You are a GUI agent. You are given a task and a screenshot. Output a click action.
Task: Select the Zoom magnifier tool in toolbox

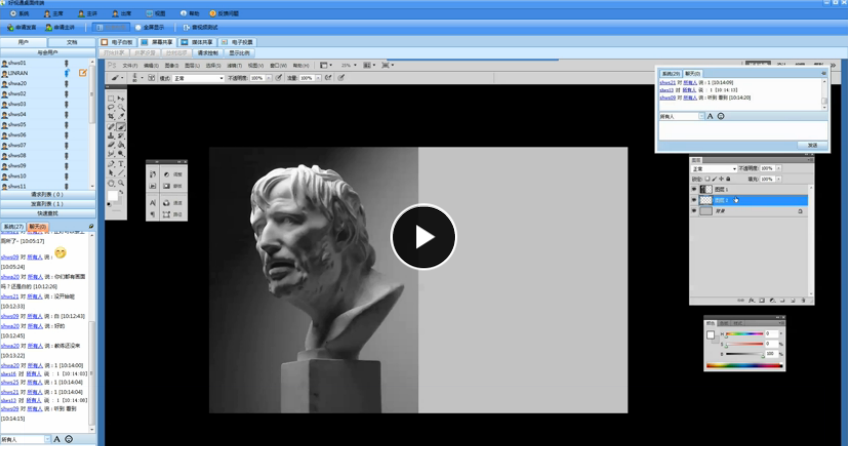pos(121,183)
